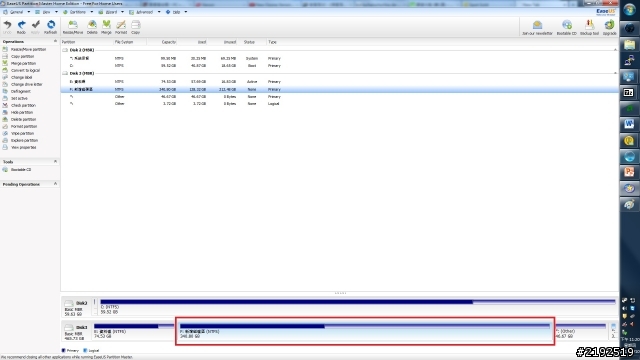Open the Advanced menu

144,12
